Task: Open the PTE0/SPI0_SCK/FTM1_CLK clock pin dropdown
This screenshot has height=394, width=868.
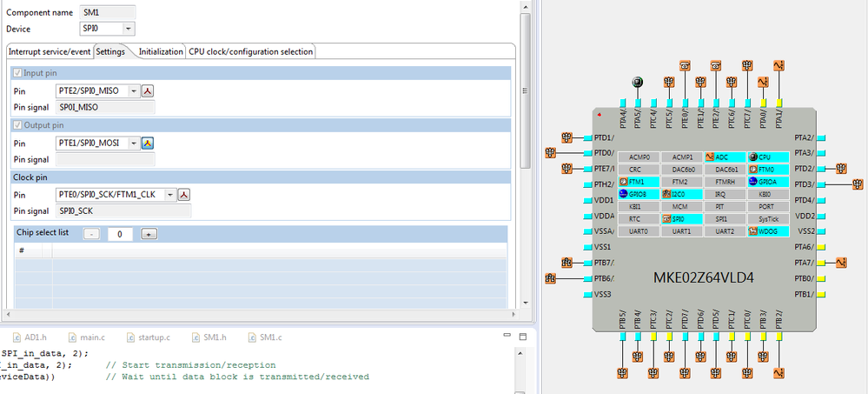Action: 170,195
